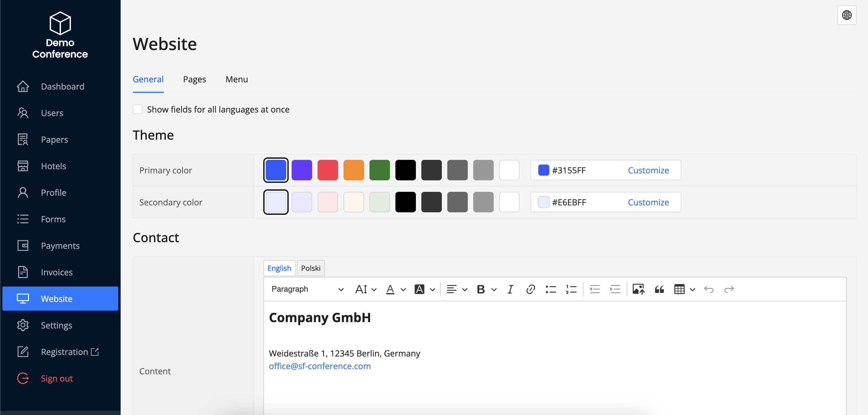Insert a block quote
868x415 pixels.
click(x=659, y=289)
